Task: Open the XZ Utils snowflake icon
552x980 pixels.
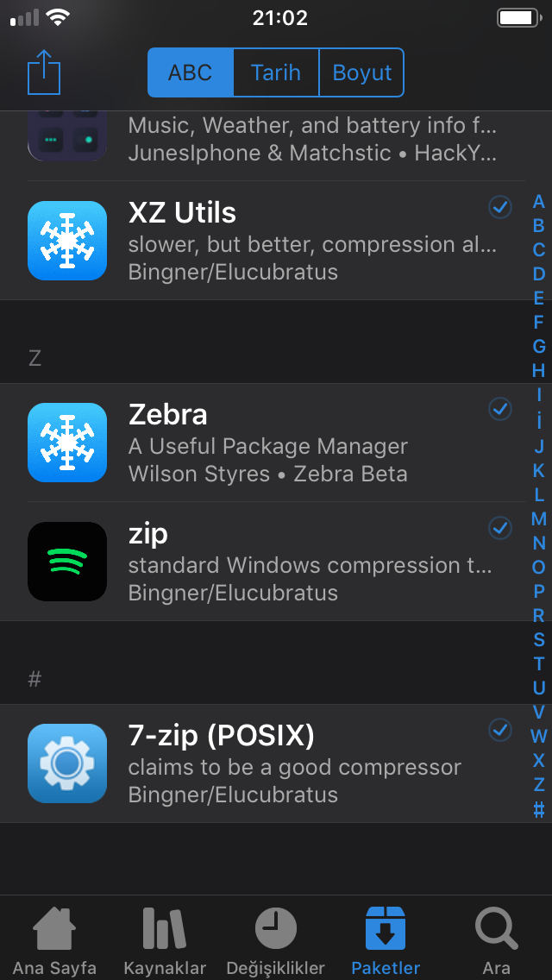Action: click(x=67, y=241)
